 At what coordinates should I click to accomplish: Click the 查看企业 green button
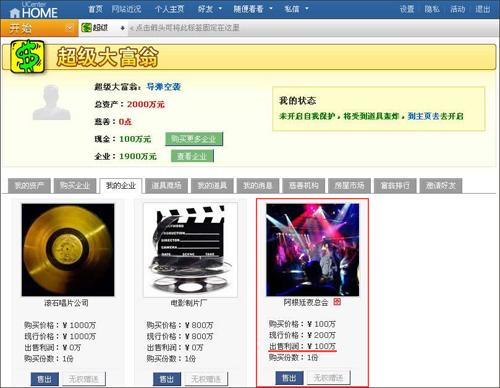click(x=192, y=156)
